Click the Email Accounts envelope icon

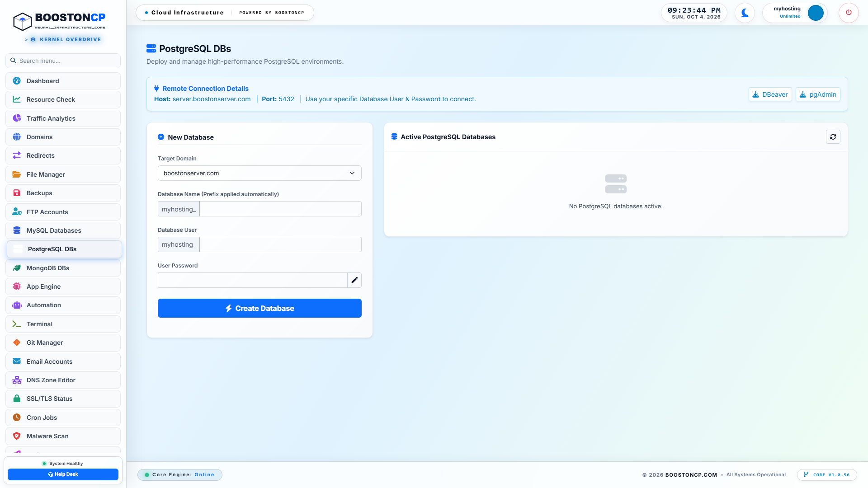(17, 361)
